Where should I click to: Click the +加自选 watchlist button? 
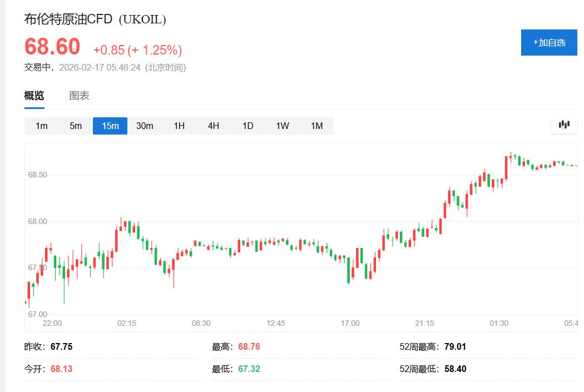tap(548, 42)
